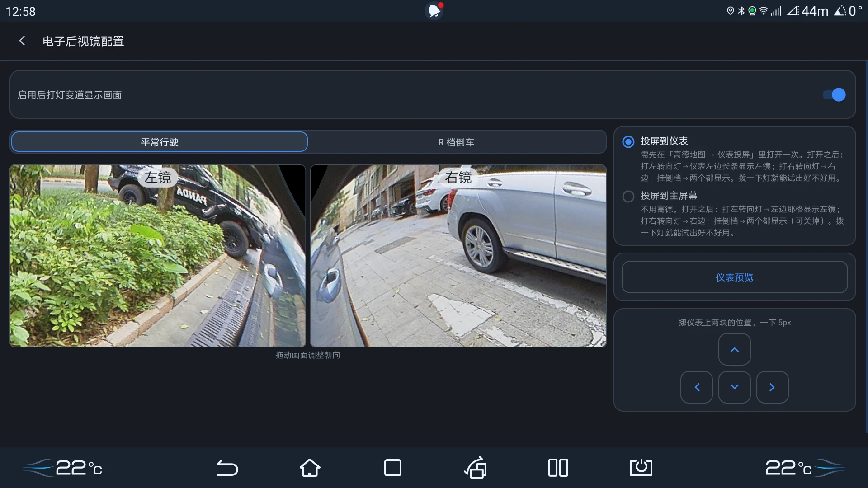Open split-screen icon in bottom bar

pos(558,468)
